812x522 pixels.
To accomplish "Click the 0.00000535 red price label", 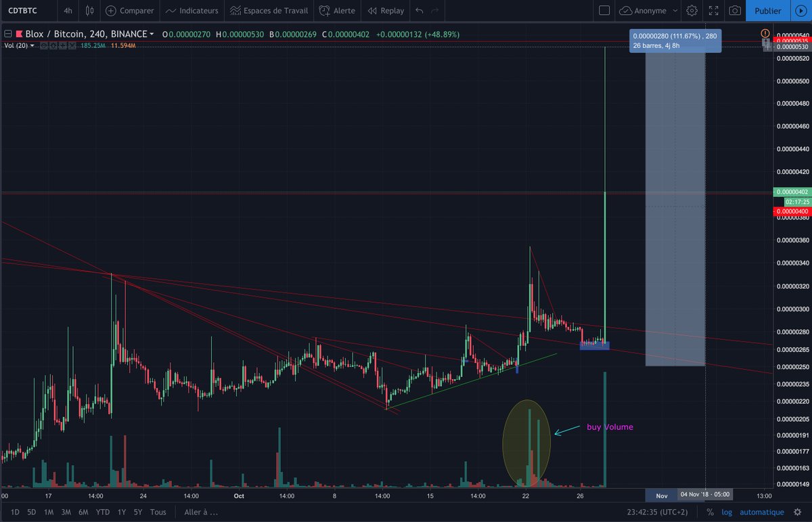I will point(791,41).
